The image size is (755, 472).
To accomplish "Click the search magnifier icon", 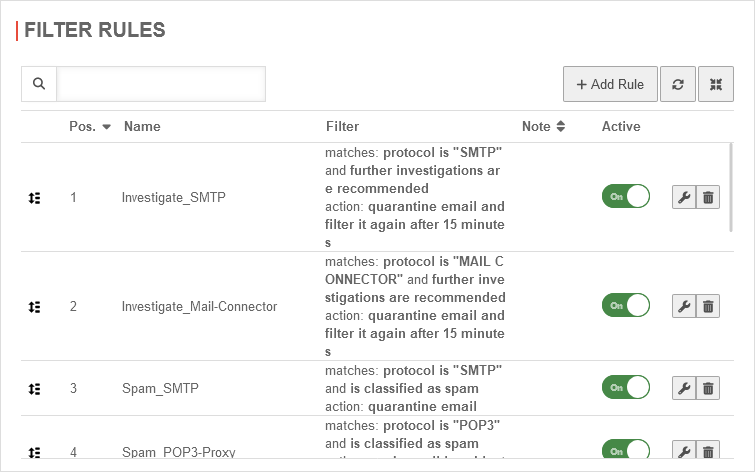I will [39, 85].
